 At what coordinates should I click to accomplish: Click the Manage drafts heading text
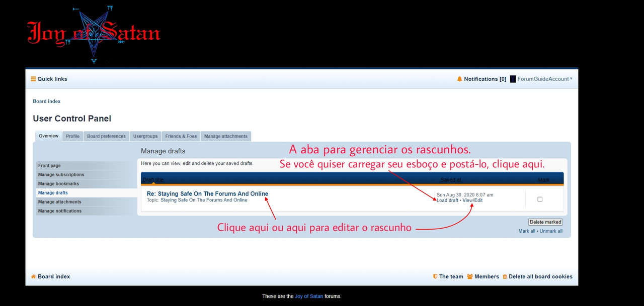[x=163, y=151]
